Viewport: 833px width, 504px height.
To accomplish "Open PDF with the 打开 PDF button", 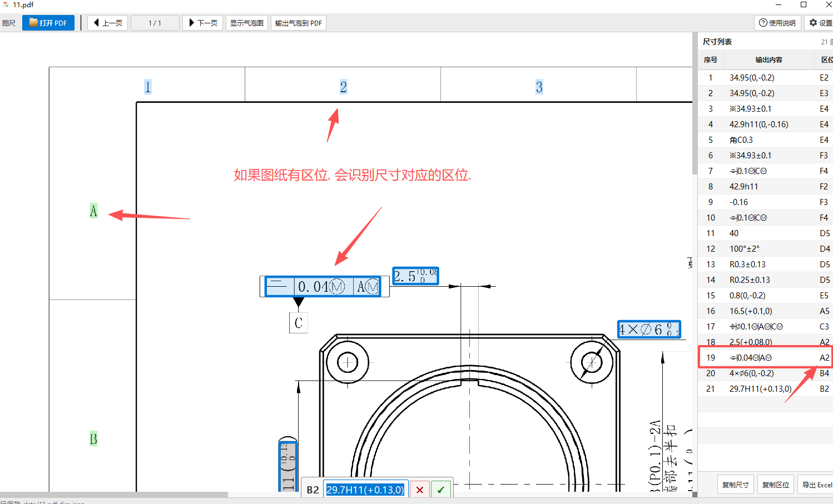I will pyautogui.click(x=48, y=23).
